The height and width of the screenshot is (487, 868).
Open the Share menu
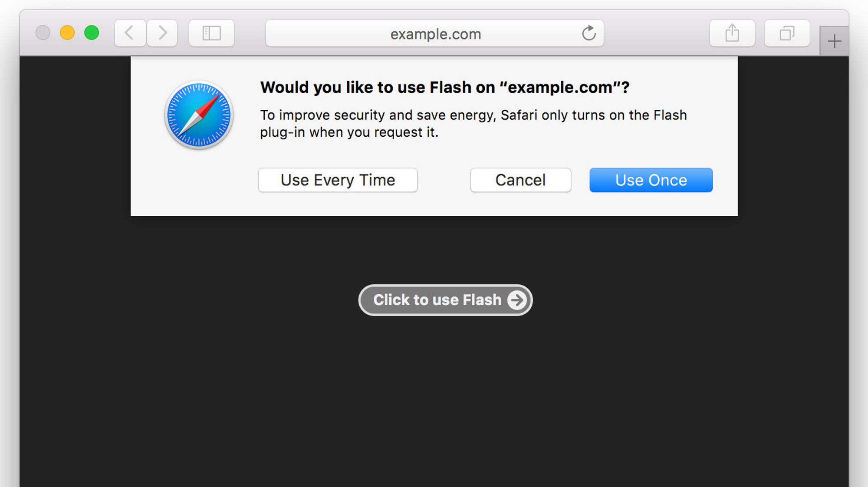pos(732,33)
